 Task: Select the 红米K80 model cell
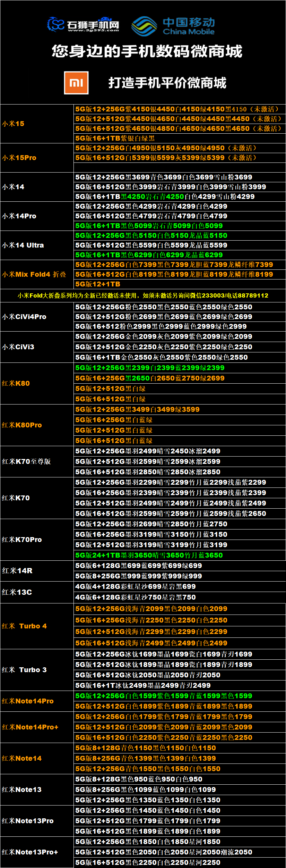37,383
